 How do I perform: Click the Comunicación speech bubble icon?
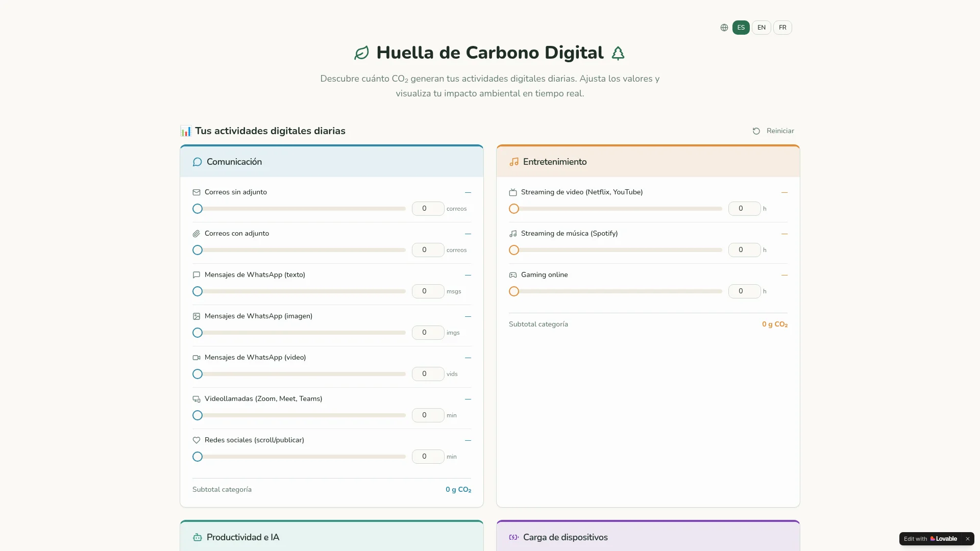tap(198, 162)
